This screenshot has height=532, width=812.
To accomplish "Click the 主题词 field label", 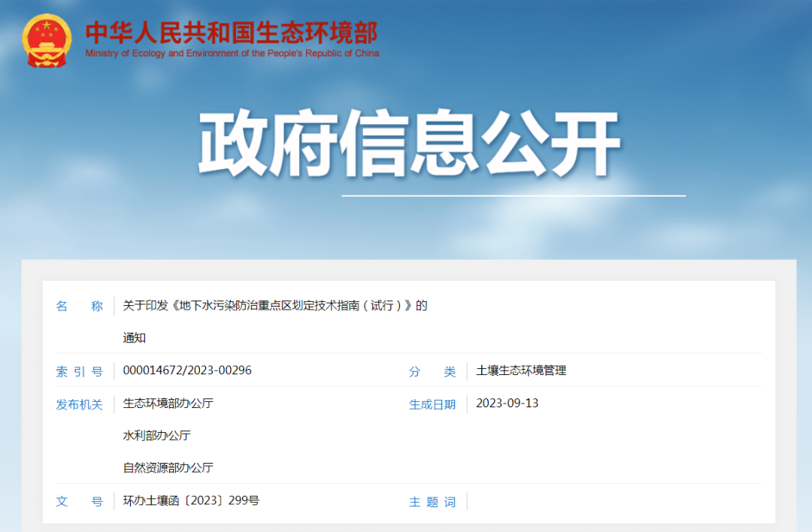I will (432, 502).
